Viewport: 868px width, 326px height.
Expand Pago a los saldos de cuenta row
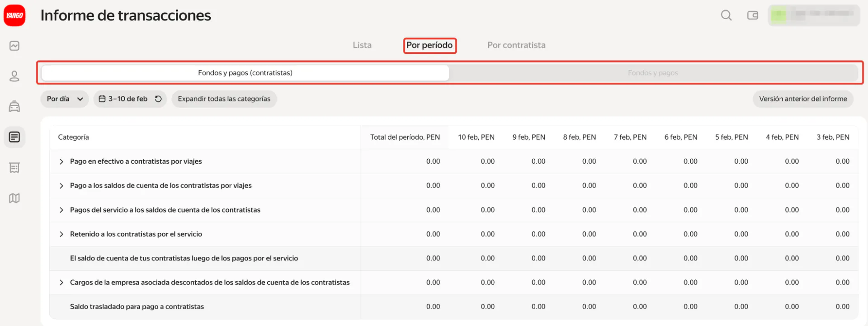pos(61,186)
